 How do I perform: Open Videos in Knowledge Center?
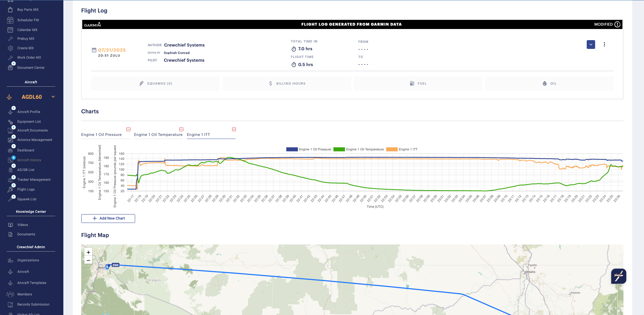(x=23, y=225)
